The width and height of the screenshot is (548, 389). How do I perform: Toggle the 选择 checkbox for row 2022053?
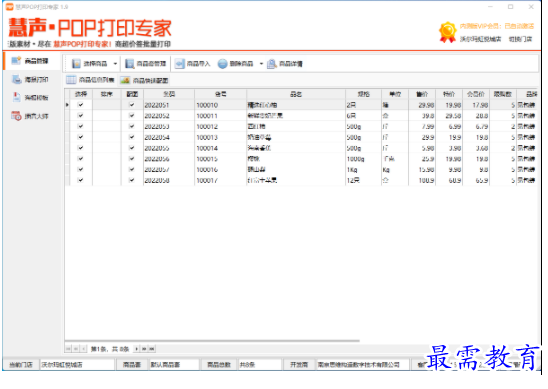(x=81, y=126)
